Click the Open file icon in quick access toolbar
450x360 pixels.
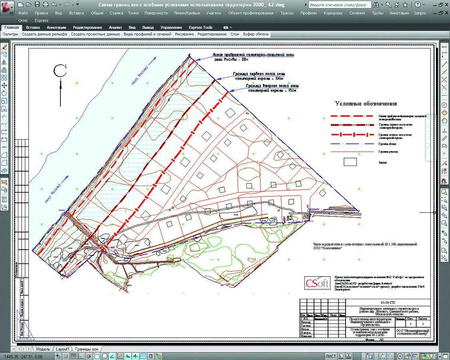pyautogui.click(x=29, y=5)
